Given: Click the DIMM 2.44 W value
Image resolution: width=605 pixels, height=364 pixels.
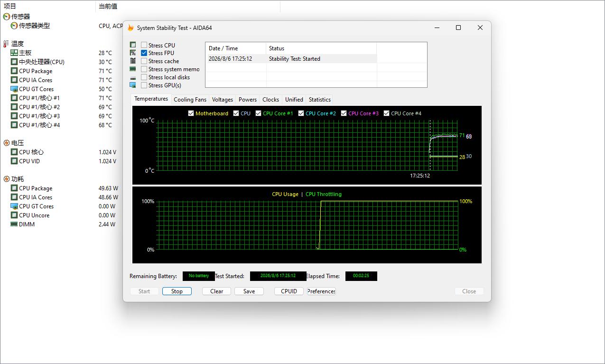Looking at the screenshot, I should pyautogui.click(x=107, y=224).
